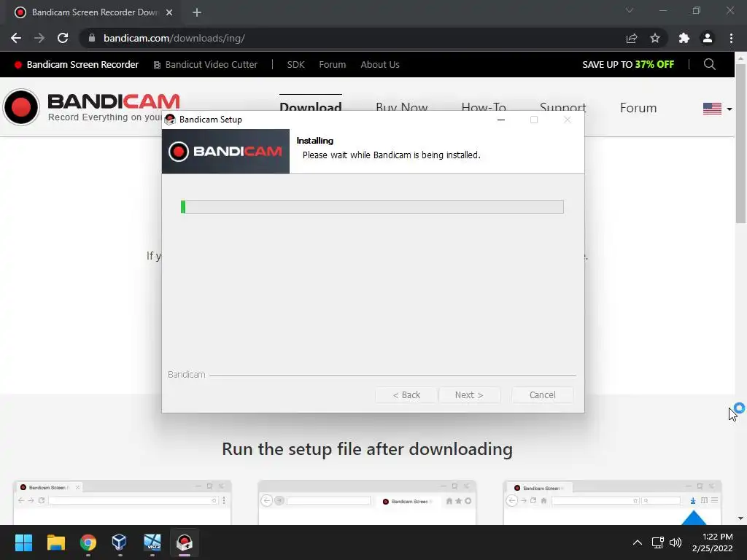Open the US flag language dropdown

coord(718,109)
